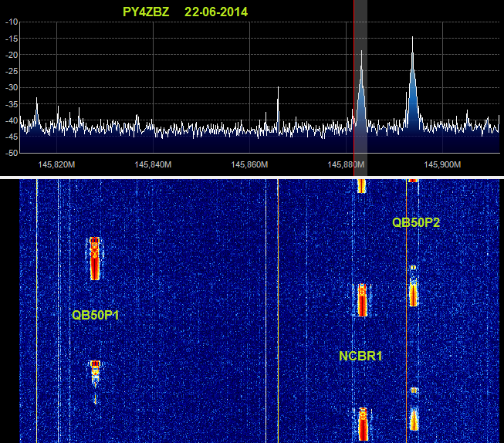Click the NCBR1 burst above its label

362,300
